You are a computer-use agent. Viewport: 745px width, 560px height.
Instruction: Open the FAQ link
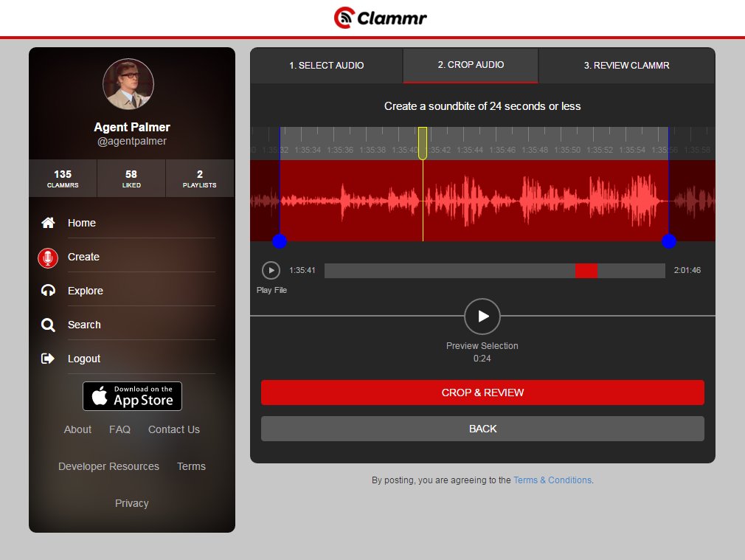[x=119, y=429]
